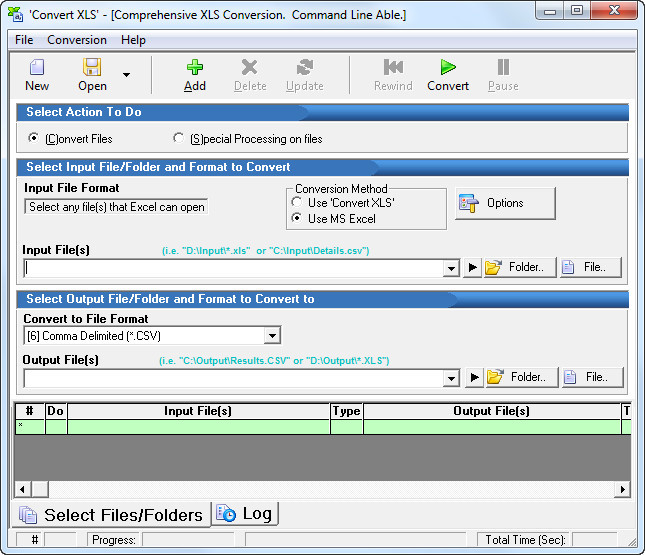The height and width of the screenshot is (555, 645).
Task: Browse output Folder.. button
Action: 522,378
